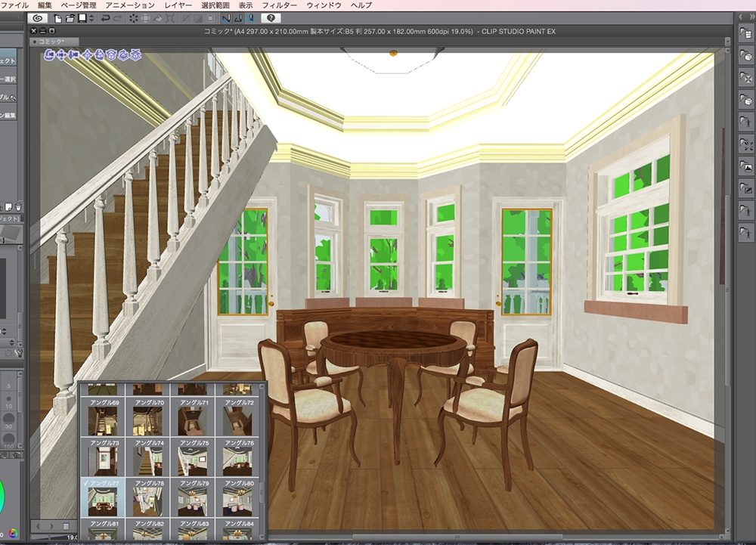Open the 3D cube material folder, second icon
The height and width of the screenshot is (545, 756).
[745, 56]
